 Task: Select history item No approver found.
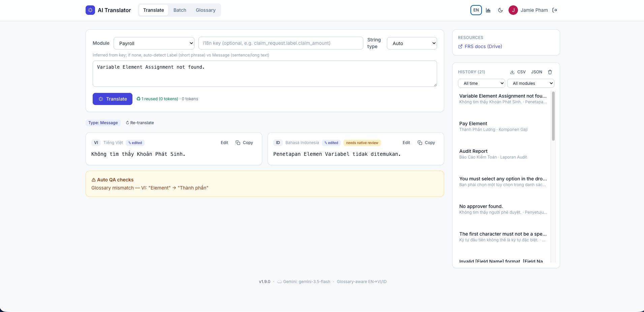503,209
